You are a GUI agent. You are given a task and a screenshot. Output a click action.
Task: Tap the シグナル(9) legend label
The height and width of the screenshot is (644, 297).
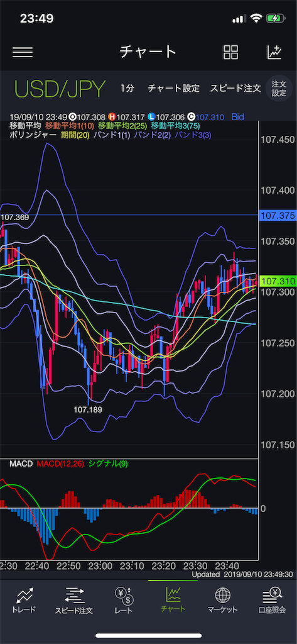pos(107,464)
